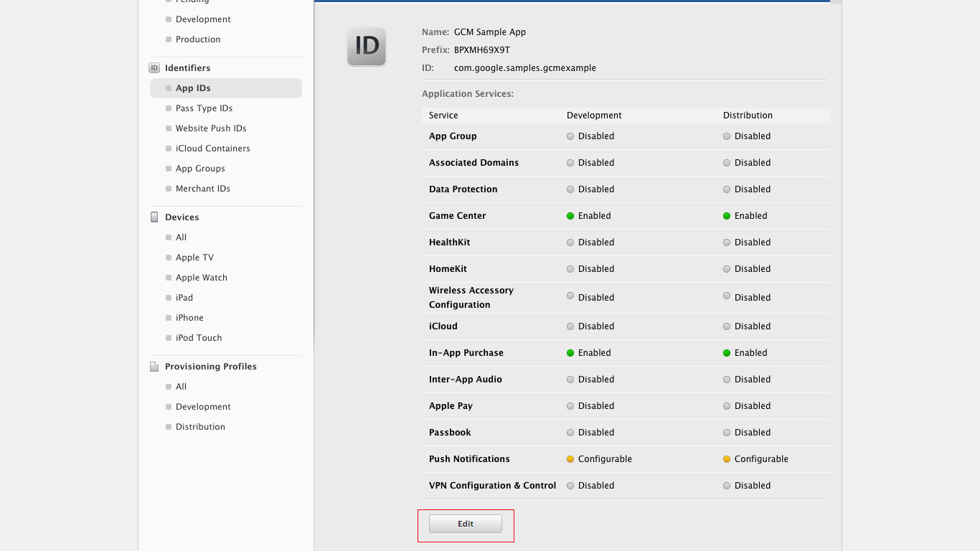Open Development certificates above Production
The width and height of the screenshot is (980, 551).
[203, 19]
